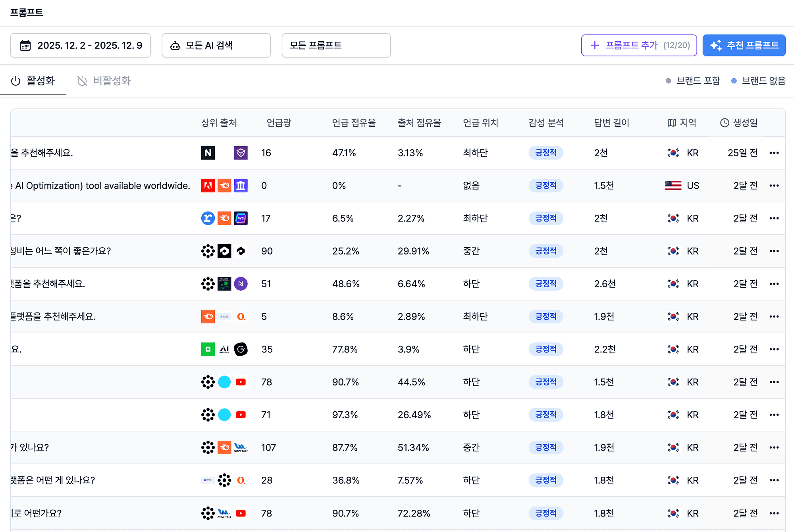794x532 pixels.
Task: Click the Semrush icon in the English prompt row
Action: 224,185
